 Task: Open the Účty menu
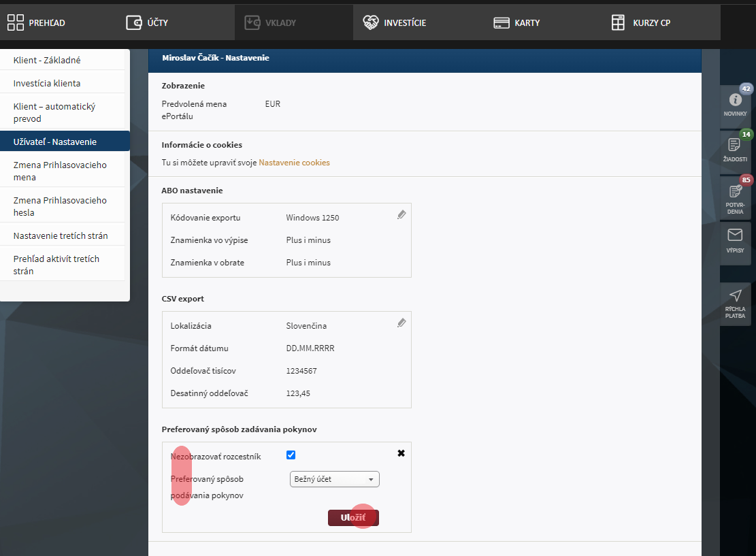[147, 22]
